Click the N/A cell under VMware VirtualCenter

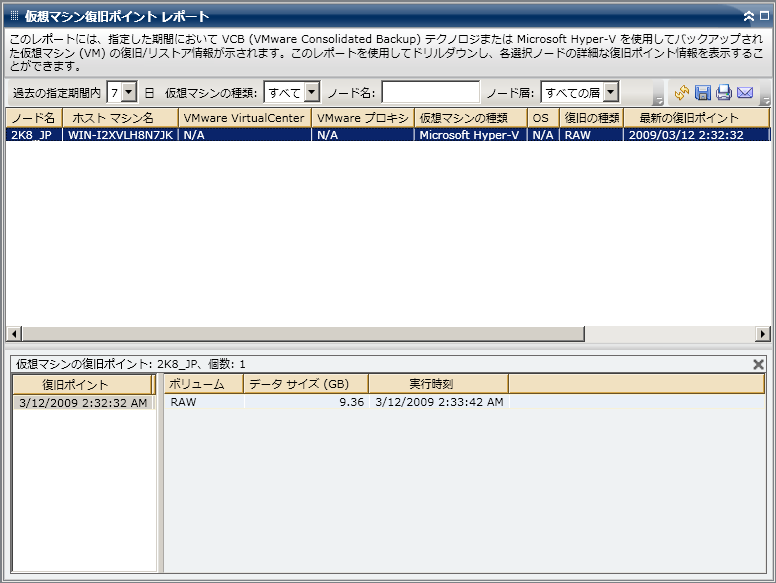pyautogui.click(x=244, y=135)
